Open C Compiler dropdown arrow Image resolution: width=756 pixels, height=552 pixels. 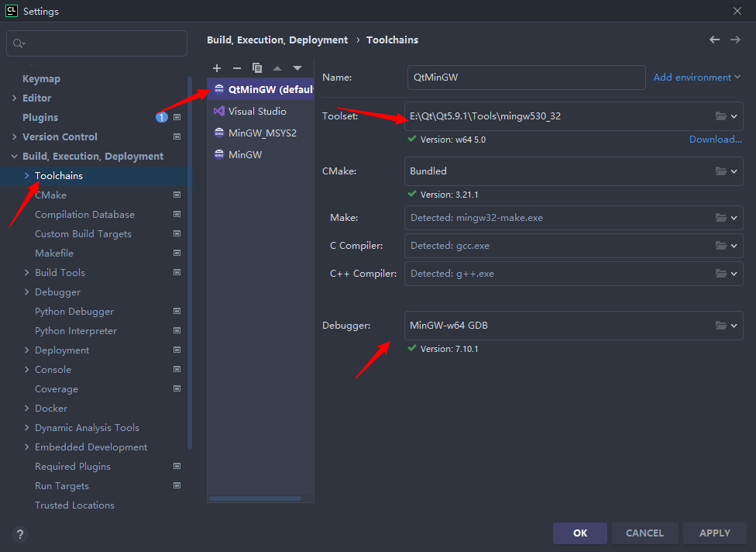point(734,246)
